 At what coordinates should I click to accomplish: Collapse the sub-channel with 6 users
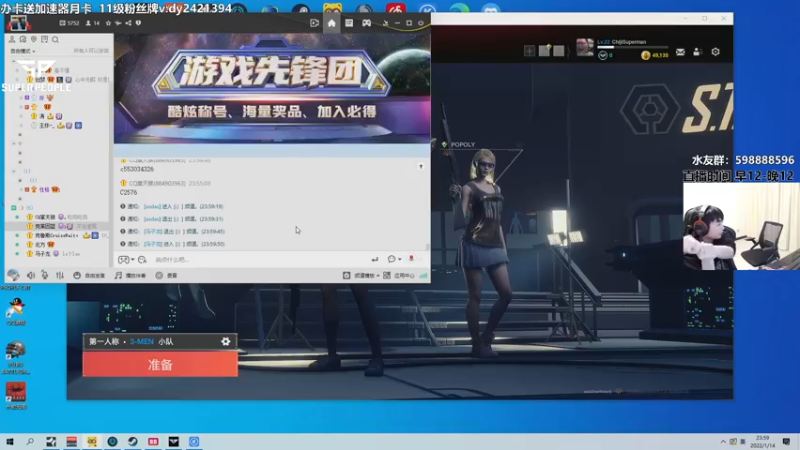pyautogui.click(x=14, y=208)
